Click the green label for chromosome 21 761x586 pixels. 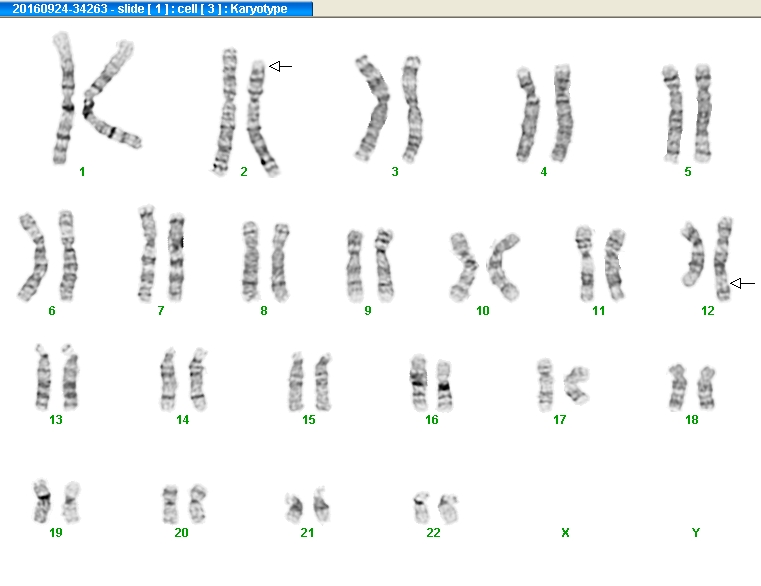point(307,533)
